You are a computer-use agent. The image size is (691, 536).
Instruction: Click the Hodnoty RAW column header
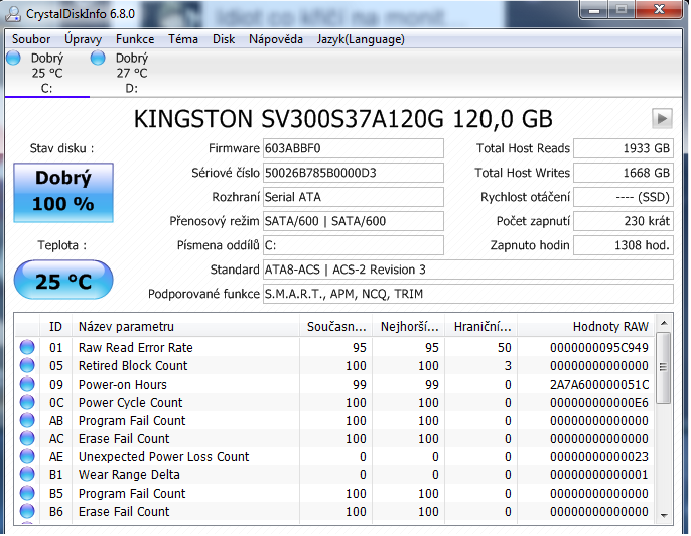coord(587,327)
